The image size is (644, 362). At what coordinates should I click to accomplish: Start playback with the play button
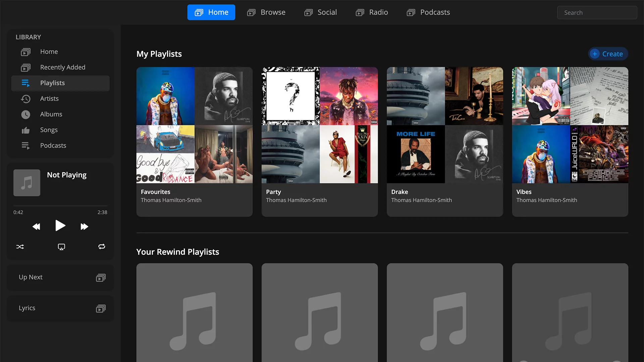pyautogui.click(x=60, y=226)
